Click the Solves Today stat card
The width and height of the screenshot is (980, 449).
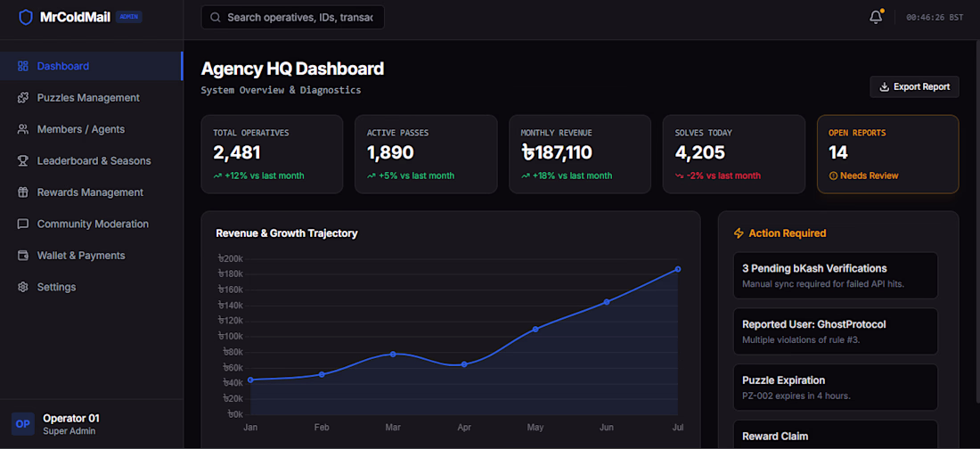(x=734, y=154)
